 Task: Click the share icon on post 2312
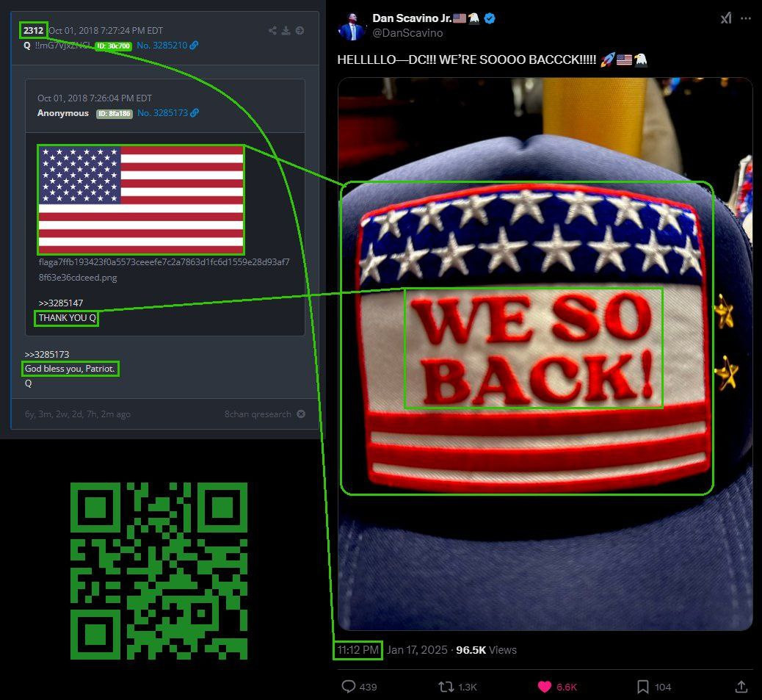click(272, 31)
